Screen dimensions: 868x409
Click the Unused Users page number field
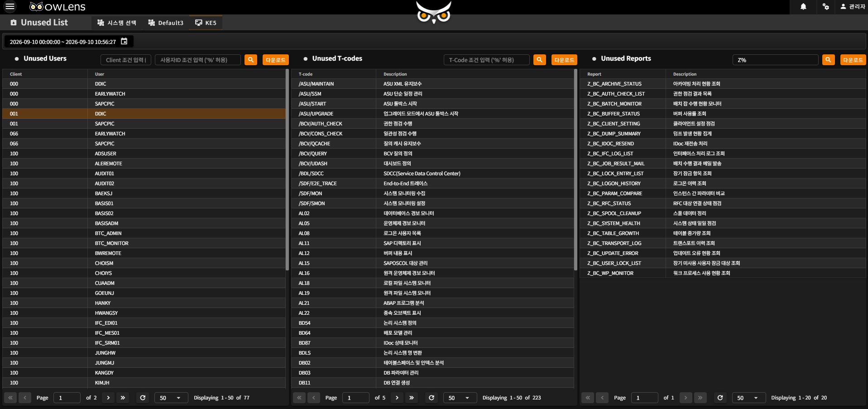coord(67,398)
